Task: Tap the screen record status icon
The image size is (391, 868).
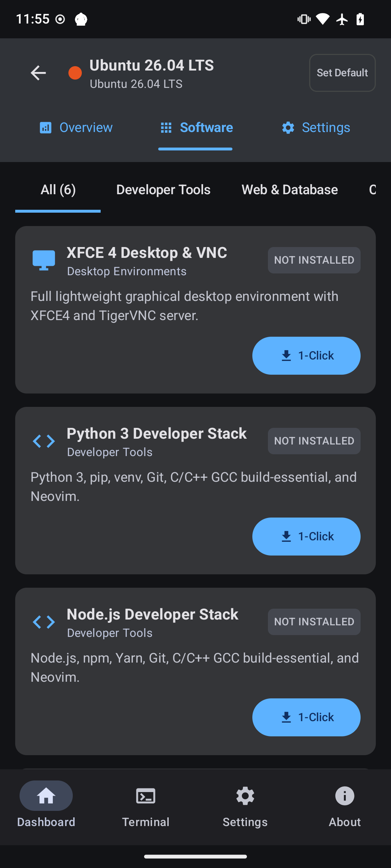Action: click(60, 19)
